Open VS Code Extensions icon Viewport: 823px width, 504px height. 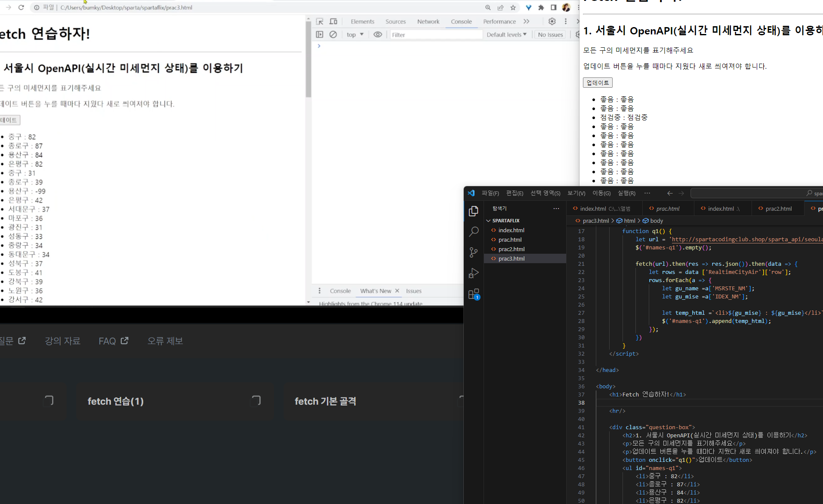point(474,294)
